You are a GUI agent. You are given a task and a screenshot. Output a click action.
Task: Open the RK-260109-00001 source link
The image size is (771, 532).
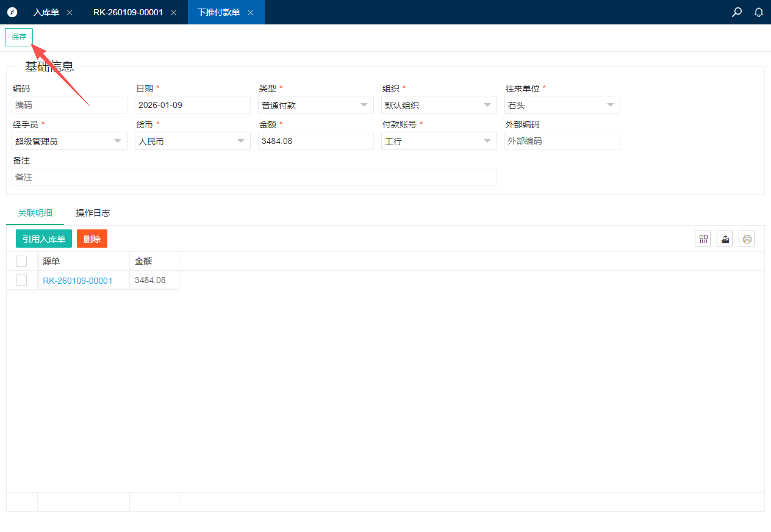pyautogui.click(x=77, y=281)
